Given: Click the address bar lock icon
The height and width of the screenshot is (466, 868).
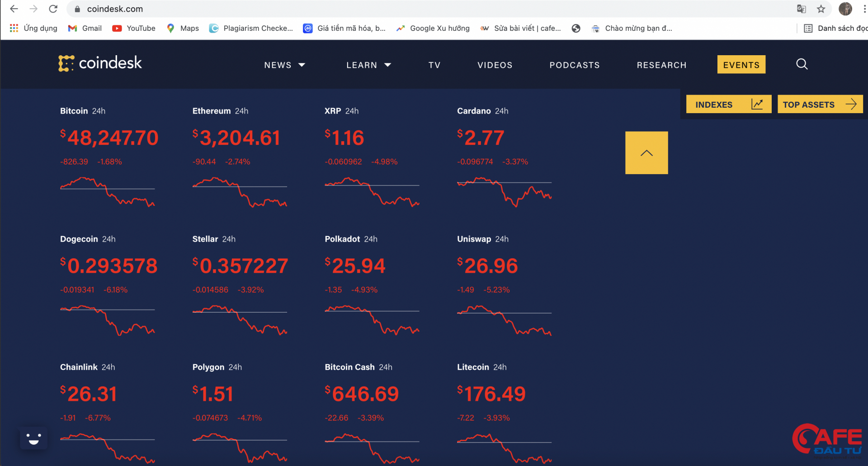Looking at the screenshot, I should click(x=77, y=9).
